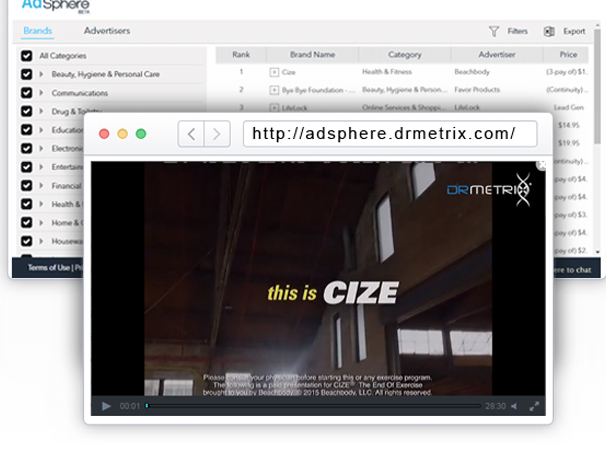This screenshot has height=454, width=606.
Task: Expand Beauty, Hygiene & Personal Care tree arrow
Action: click(x=41, y=74)
